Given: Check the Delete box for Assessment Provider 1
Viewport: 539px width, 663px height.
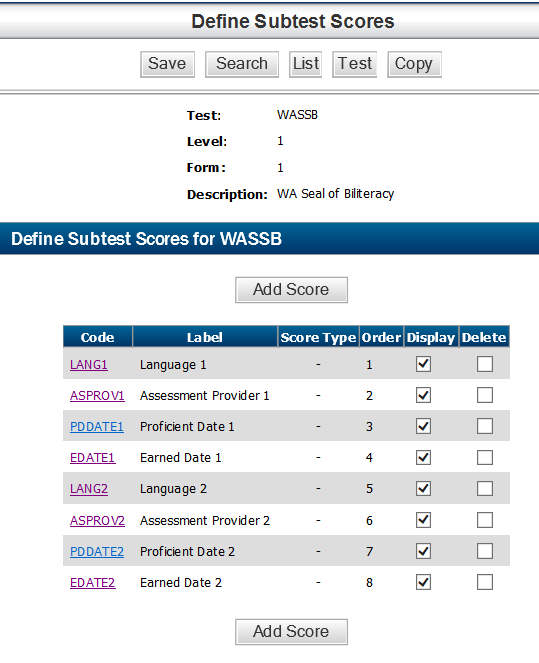Looking at the screenshot, I should coord(485,395).
